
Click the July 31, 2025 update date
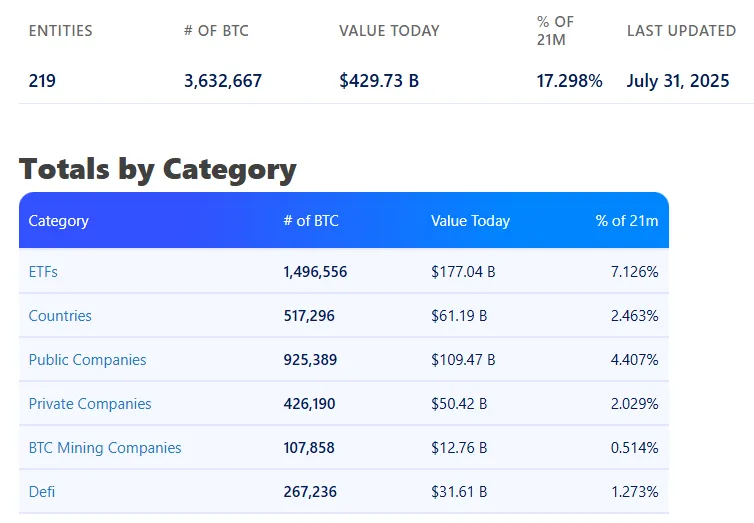tap(678, 81)
